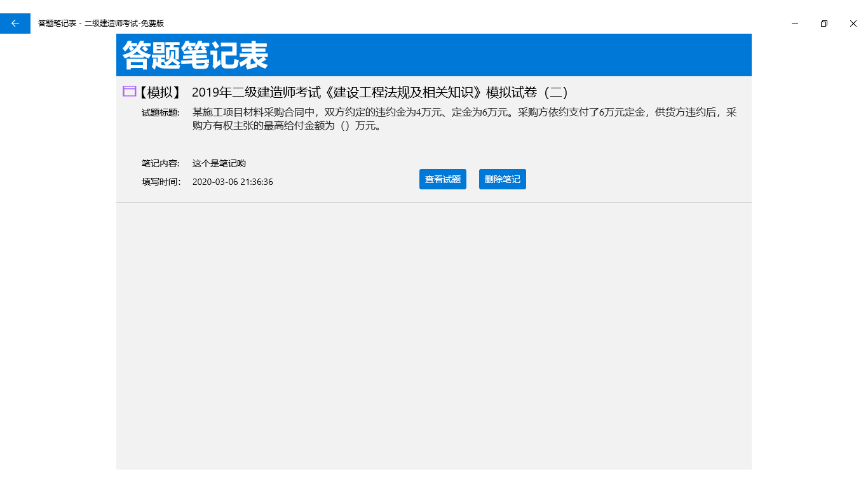Screen dimensions: 868x488
Task: Minimize the application window
Action: (795, 24)
